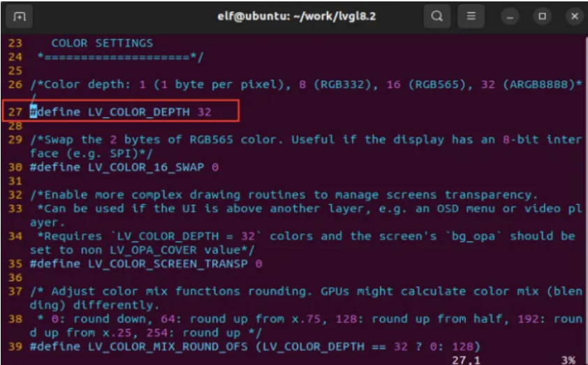The image size is (588, 365).
Task: Place cursor at the 0 after LV_COLOR_SCREEN_TRANSP
Action: pos(258,264)
